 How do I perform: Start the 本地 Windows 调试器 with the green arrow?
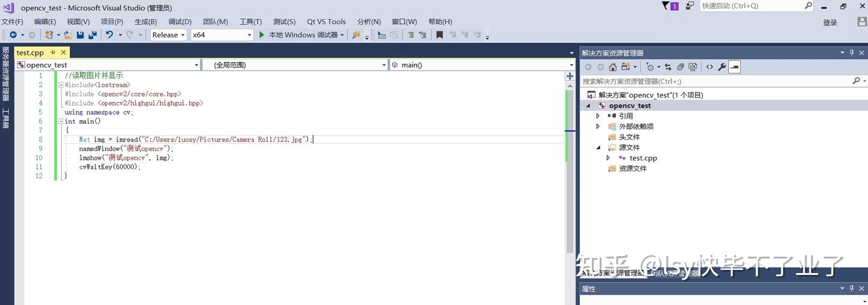click(x=262, y=35)
